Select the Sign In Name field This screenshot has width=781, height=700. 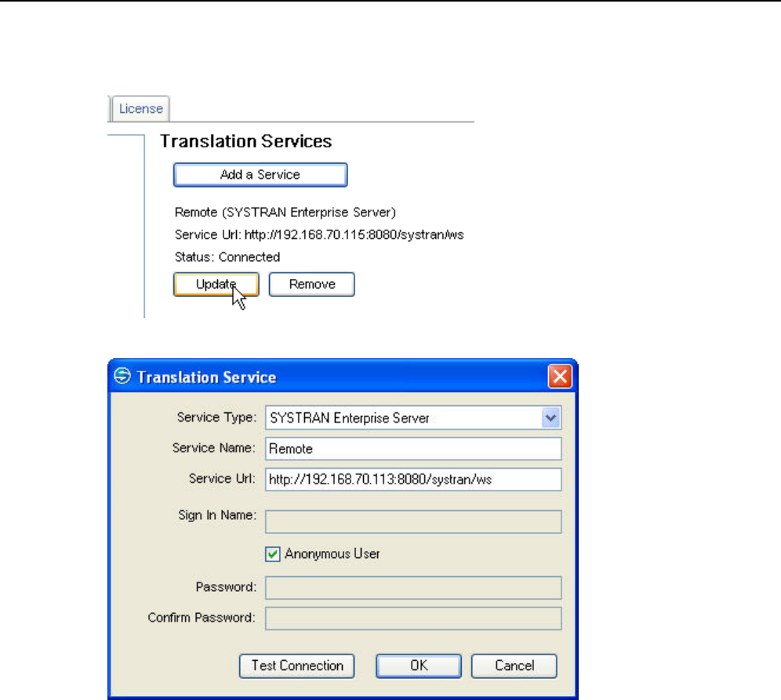click(413, 522)
